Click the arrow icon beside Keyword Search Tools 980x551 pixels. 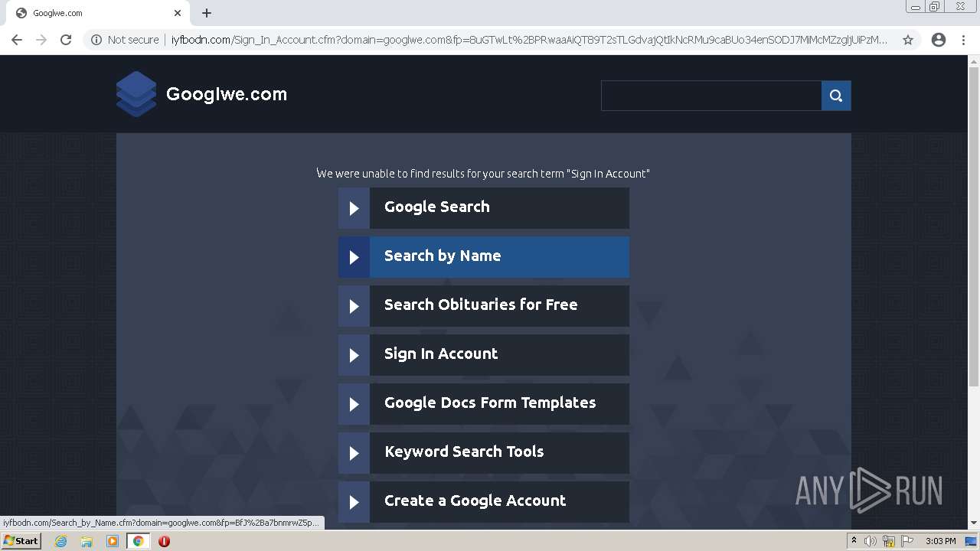(354, 453)
